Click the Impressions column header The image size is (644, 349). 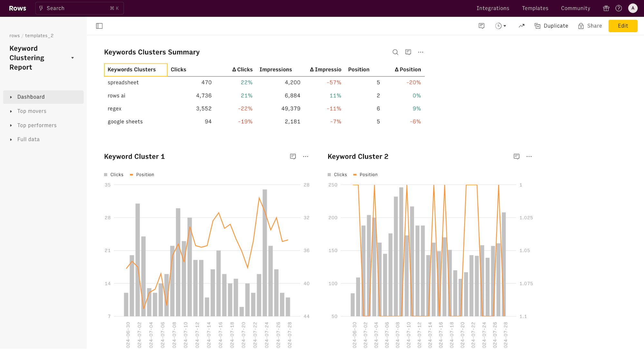[x=275, y=70]
